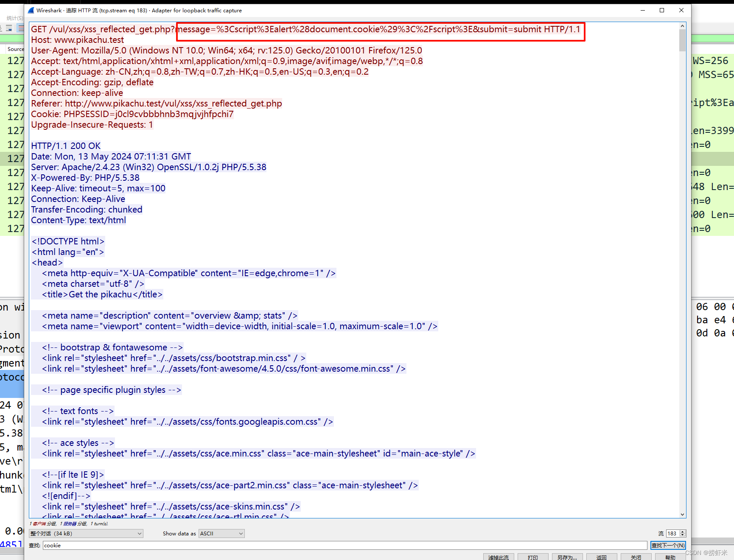Click the filter out this stream button
The height and width of the screenshot is (560, 734).
point(499,557)
